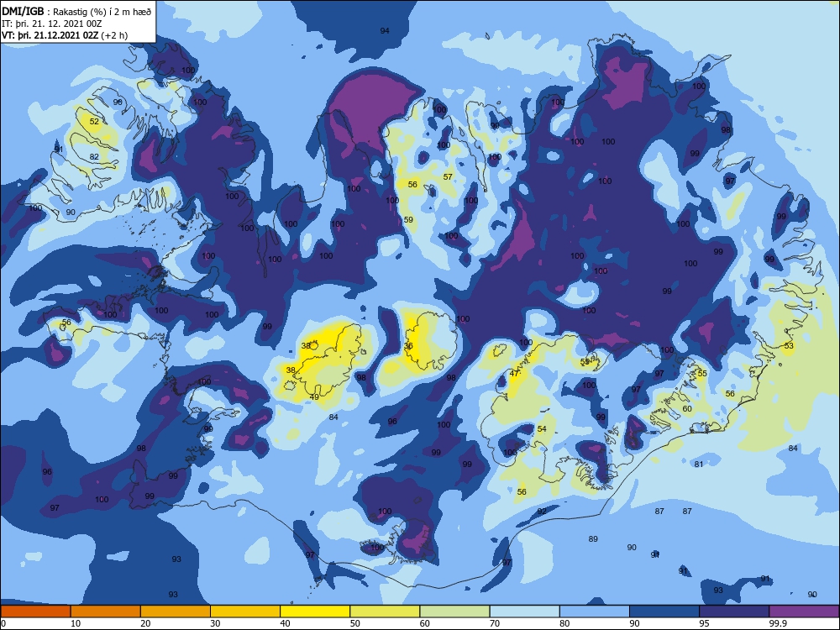Click the dark orange 0–10 legend swatch

pos(35,612)
